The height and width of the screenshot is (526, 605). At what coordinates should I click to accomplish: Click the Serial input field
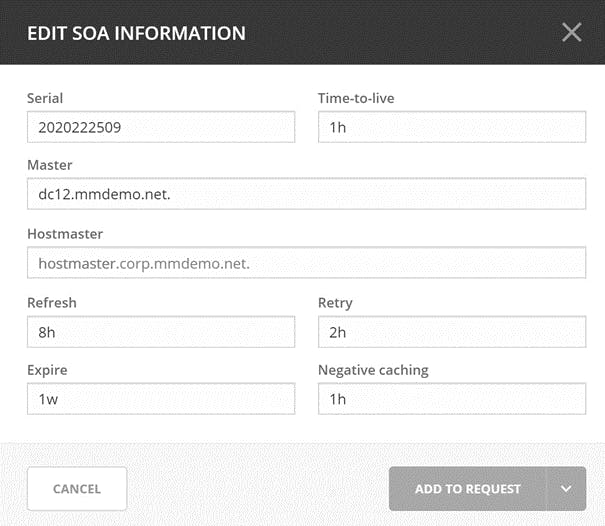pos(161,127)
